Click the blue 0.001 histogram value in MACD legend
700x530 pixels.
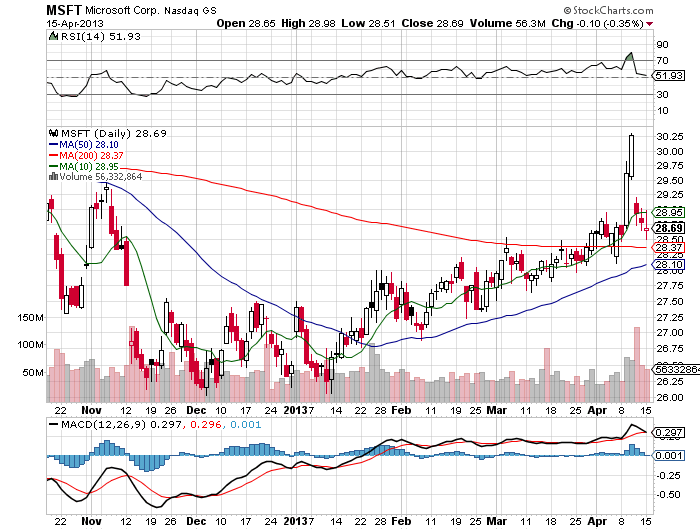246,424
